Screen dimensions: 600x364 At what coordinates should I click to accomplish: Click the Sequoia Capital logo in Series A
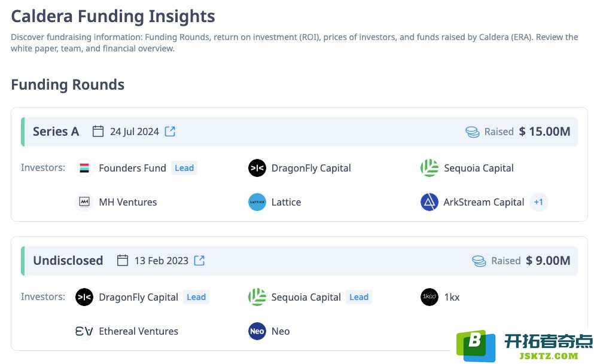430,168
